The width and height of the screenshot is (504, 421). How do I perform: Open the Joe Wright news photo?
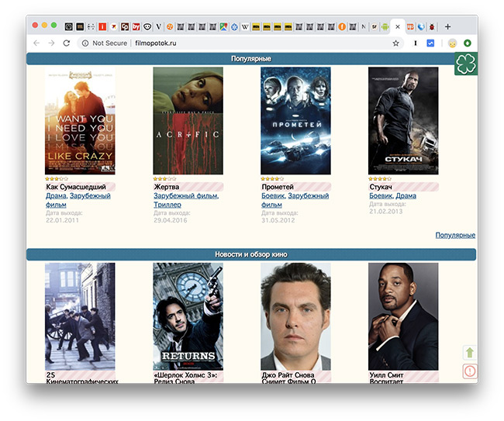pyautogui.click(x=295, y=316)
